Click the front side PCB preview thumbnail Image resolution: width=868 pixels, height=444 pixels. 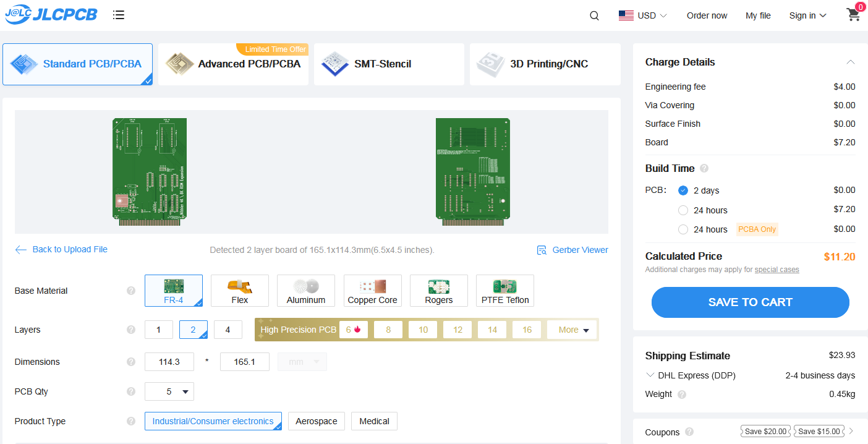tap(150, 169)
